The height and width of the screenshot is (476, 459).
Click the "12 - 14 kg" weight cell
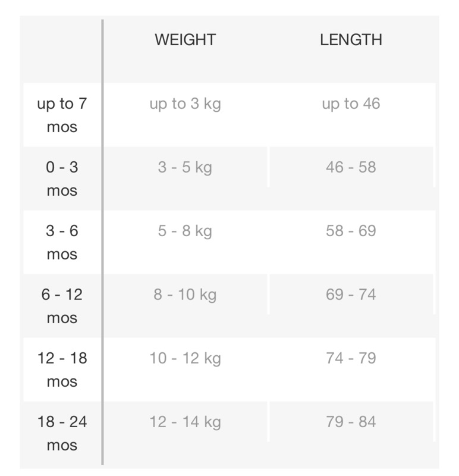tap(185, 422)
